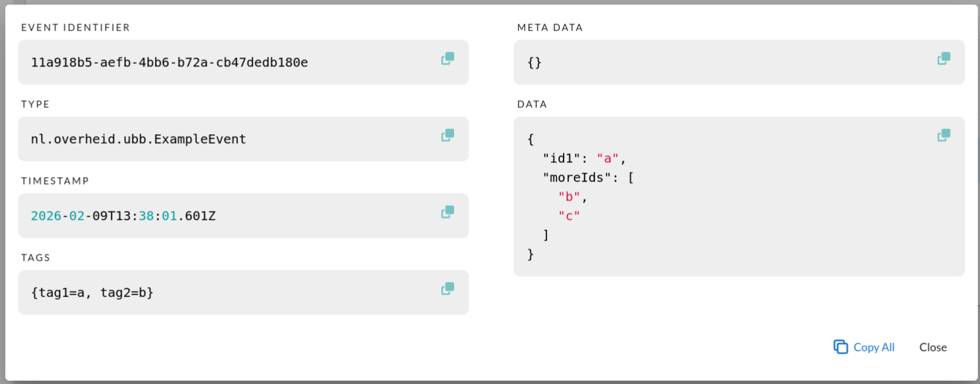Viewport: 980px width, 384px height.
Task: Click the ExampleEvent type text
Action: coord(138,139)
